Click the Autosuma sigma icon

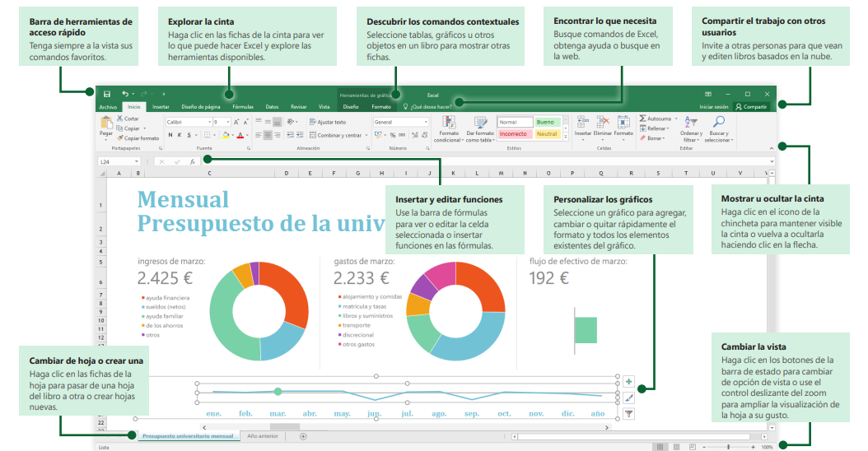[x=642, y=119]
